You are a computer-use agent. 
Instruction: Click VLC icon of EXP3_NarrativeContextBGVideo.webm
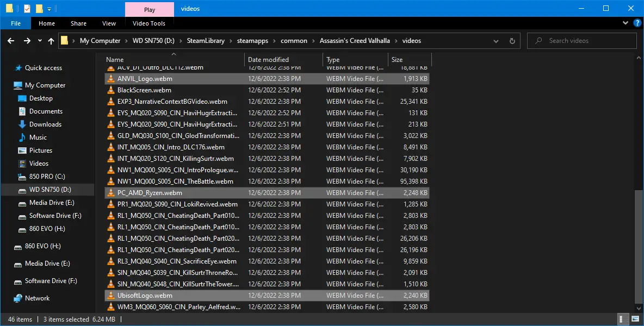[110, 101]
